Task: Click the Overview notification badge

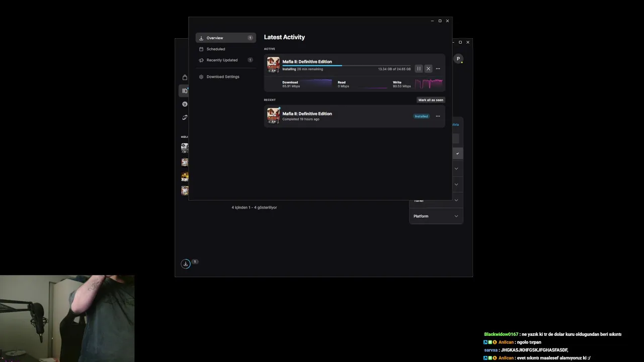Action: tap(250, 38)
